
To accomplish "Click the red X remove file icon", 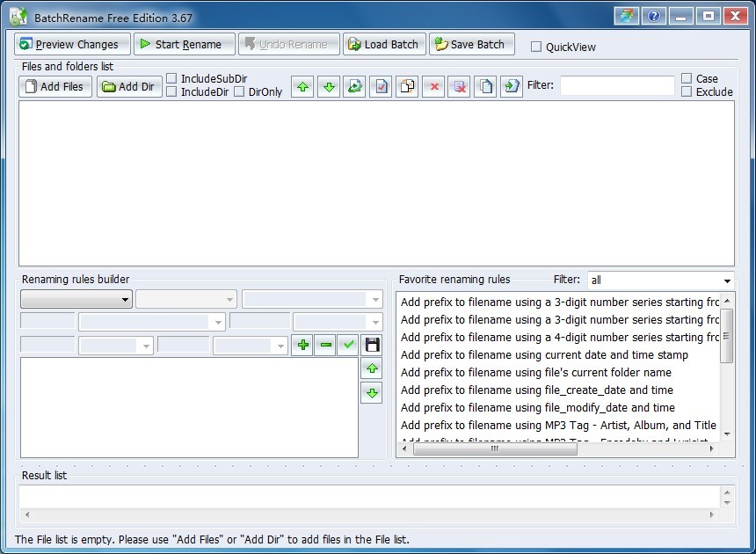I will 433,86.
